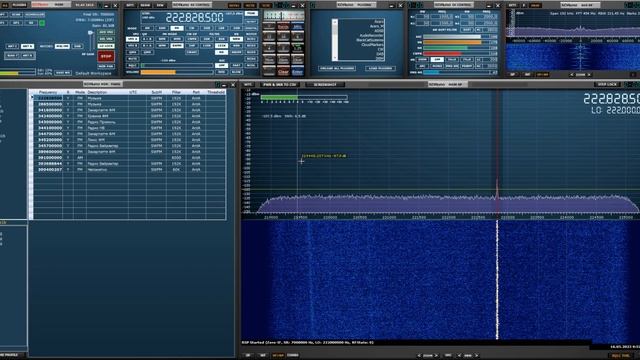Select FM mode in RX Control
Screen dimensions: 640x360
177,28
